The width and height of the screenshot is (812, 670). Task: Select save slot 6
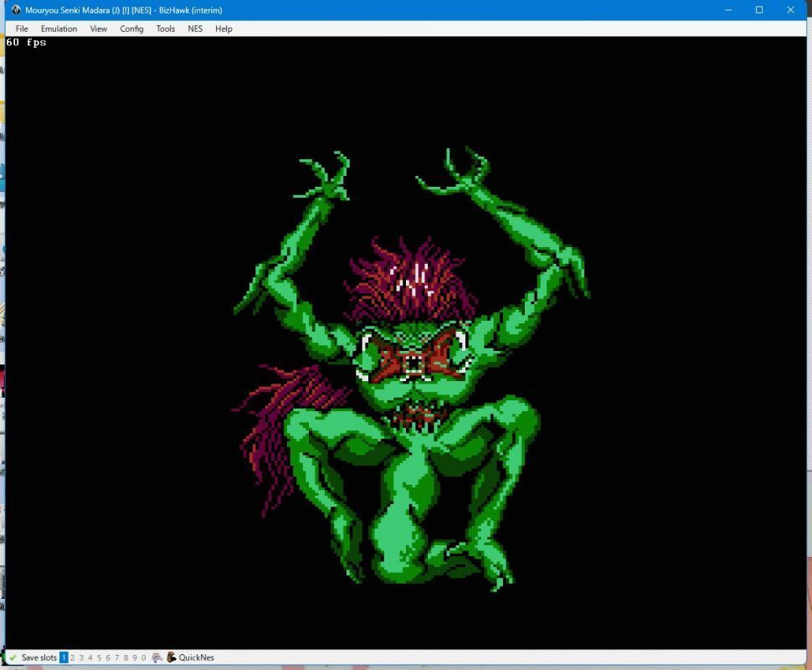[x=108, y=657]
